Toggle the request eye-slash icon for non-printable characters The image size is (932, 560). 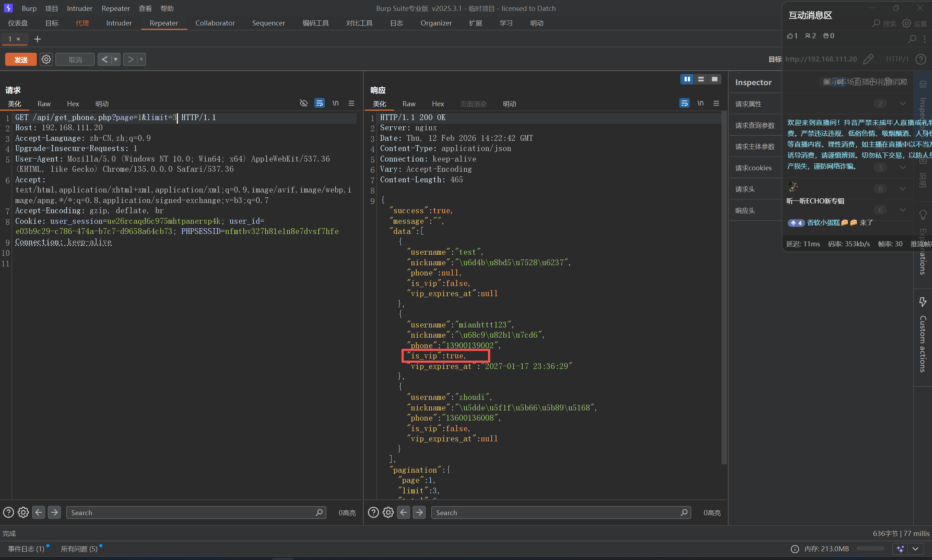303,103
